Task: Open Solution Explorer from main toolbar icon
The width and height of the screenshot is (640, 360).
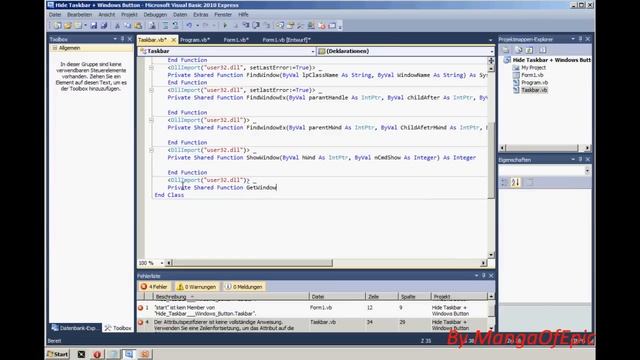Action: tap(280, 26)
